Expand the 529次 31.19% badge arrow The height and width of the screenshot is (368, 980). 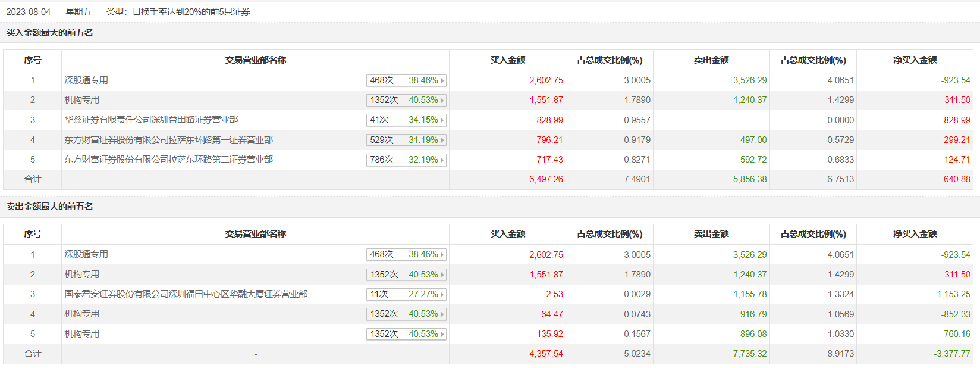coord(442,141)
